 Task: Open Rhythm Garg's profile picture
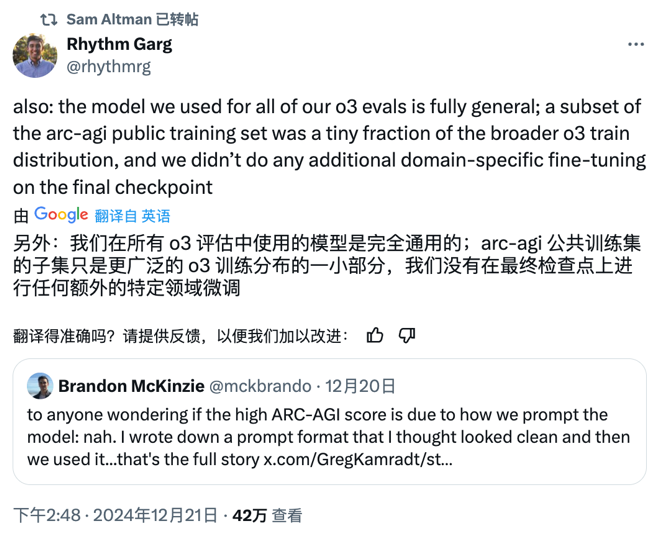(x=35, y=55)
